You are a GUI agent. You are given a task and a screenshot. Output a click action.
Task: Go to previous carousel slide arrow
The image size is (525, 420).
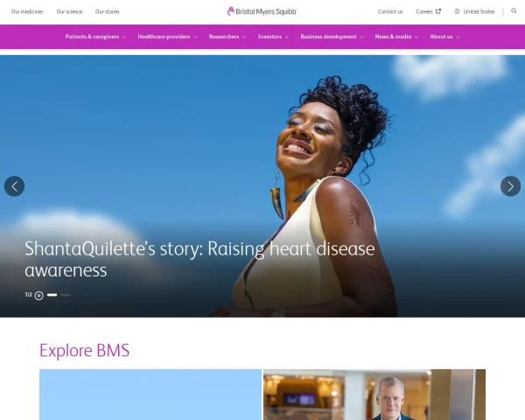pyautogui.click(x=14, y=186)
